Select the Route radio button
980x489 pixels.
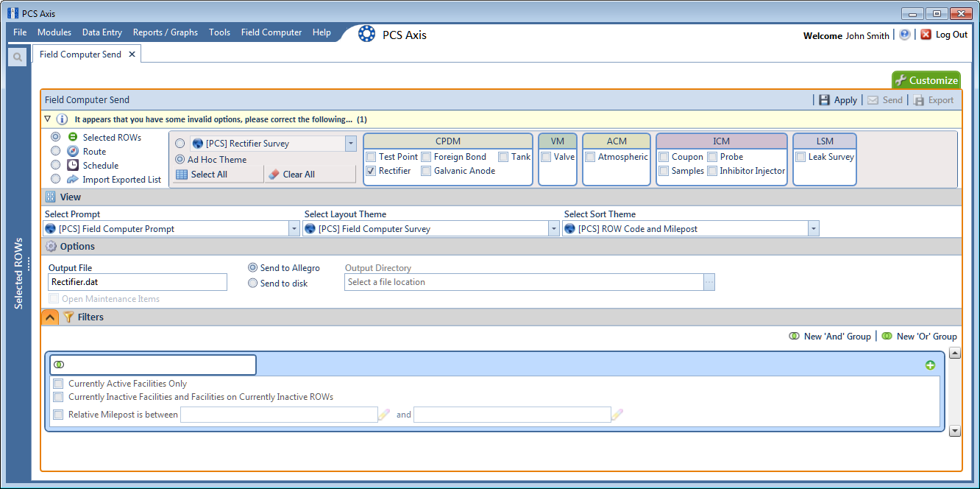click(56, 151)
